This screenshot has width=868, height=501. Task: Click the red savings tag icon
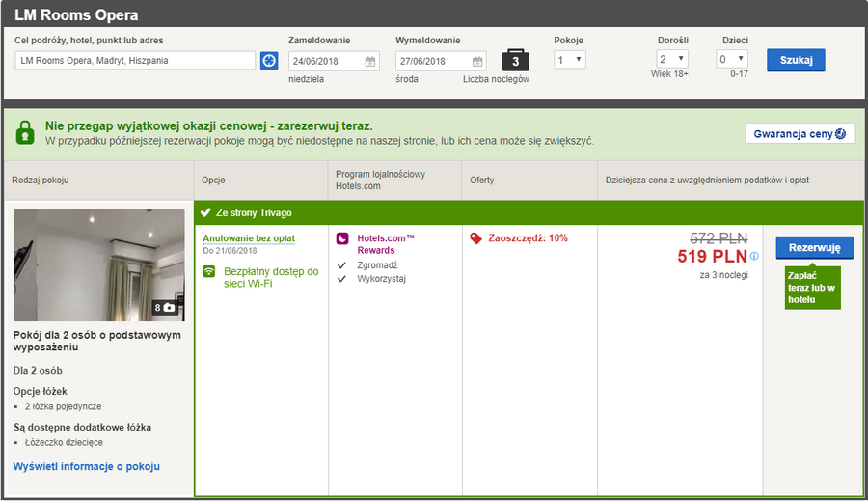pos(475,238)
